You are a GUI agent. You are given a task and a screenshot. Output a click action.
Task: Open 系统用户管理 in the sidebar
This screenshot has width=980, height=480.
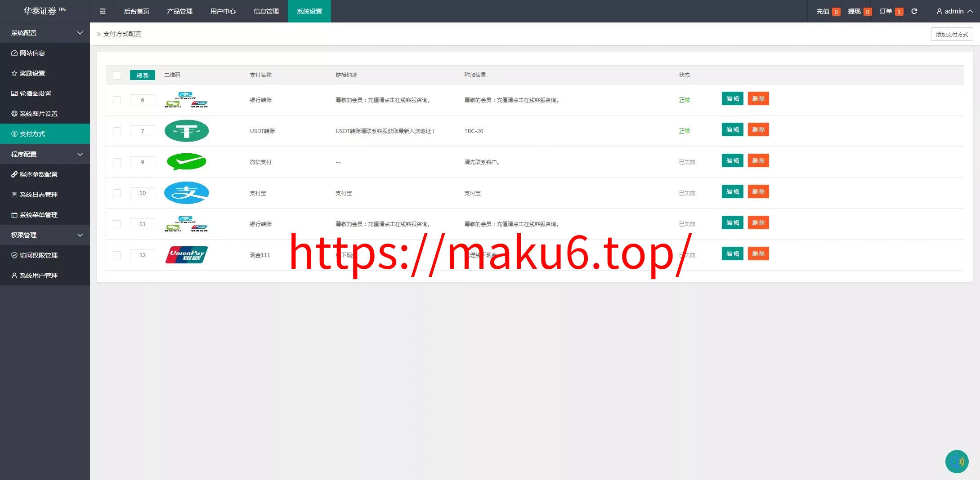45,276
